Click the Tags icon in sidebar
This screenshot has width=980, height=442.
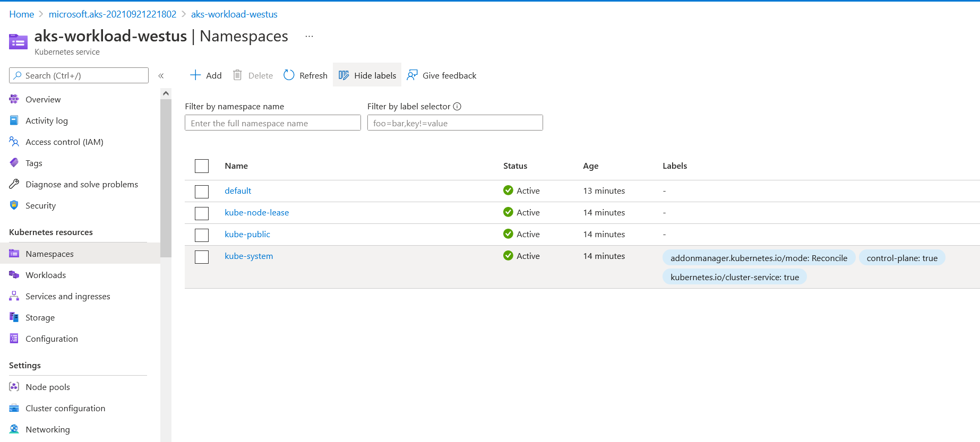[14, 163]
